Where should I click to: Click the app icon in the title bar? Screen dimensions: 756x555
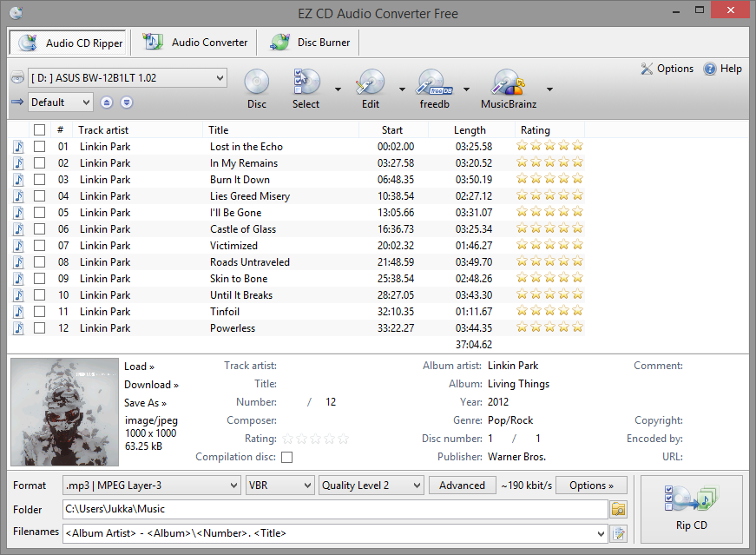point(16,13)
